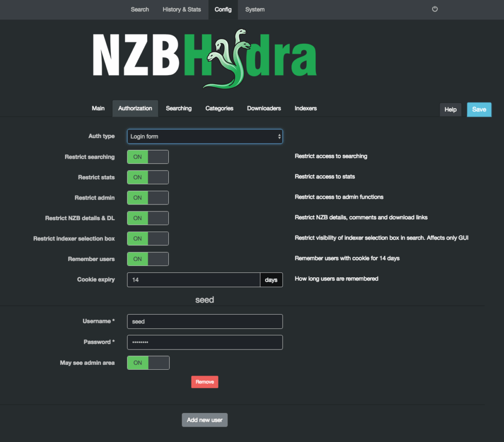Viewport: 504px width, 442px height.
Task: Open the Search page
Action: 140,9
